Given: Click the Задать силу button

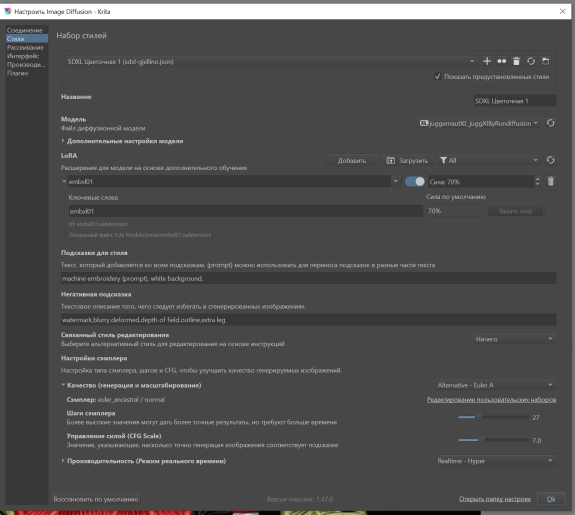Looking at the screenshot, I should pos(515,211).
